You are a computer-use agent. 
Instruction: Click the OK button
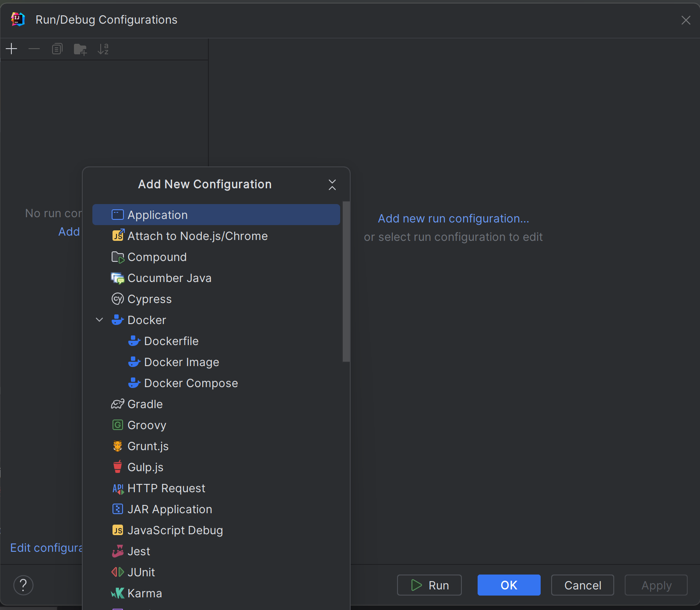pyautogui.click(x=509, y=585)
